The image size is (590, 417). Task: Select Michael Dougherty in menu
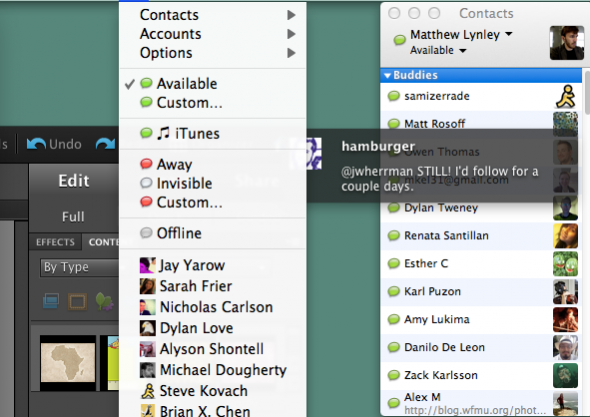[x=213, y=370]
